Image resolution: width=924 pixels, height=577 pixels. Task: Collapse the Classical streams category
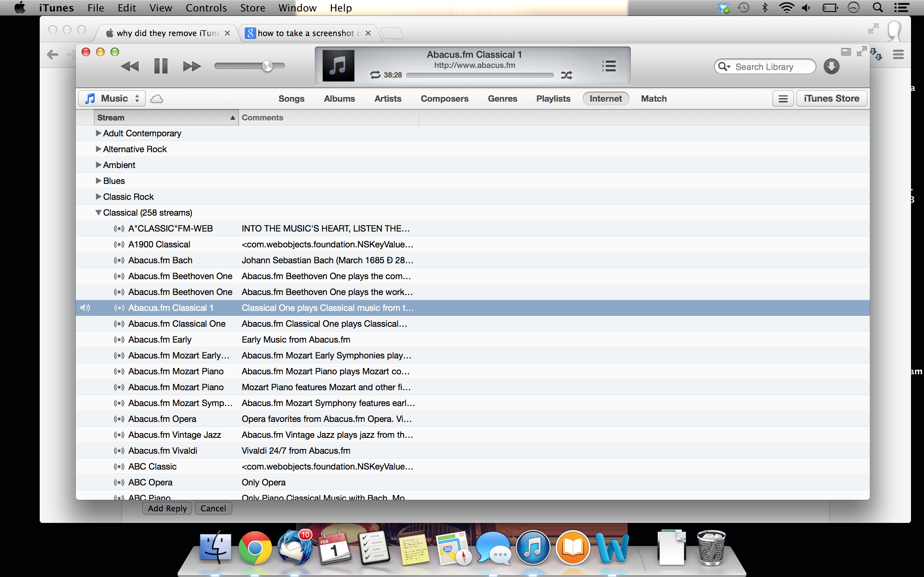[x=98, y=212]
